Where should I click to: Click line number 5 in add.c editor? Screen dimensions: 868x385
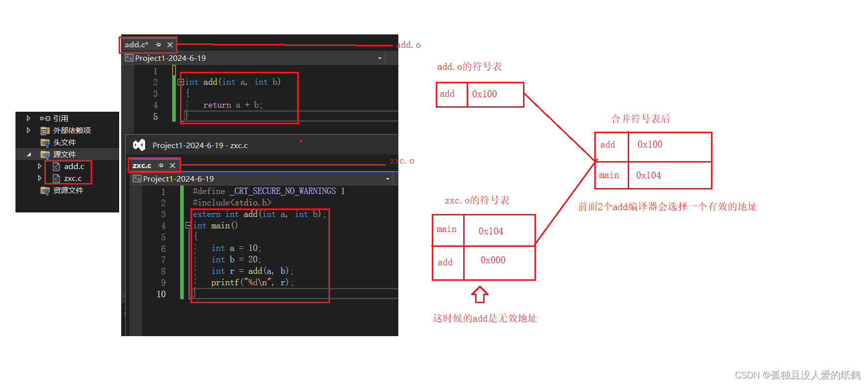click(x=156, y=117)
